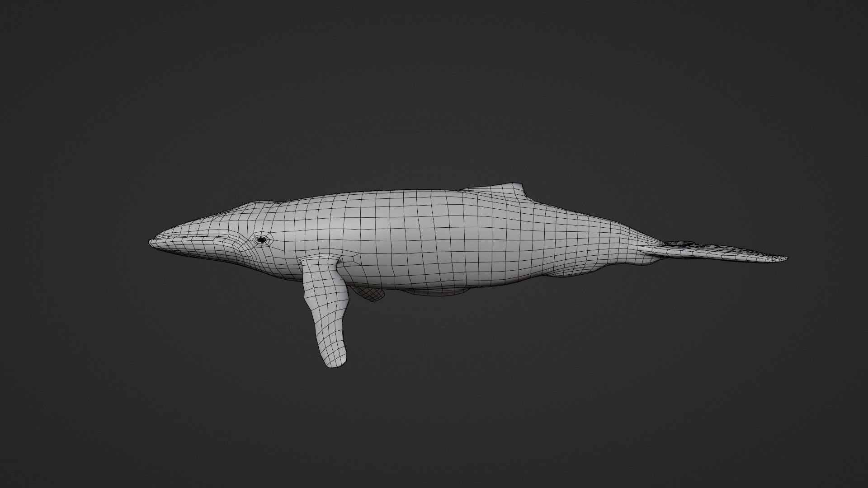Click the whale's dorsal fin
868x488 pixels.
pos(501,191)
